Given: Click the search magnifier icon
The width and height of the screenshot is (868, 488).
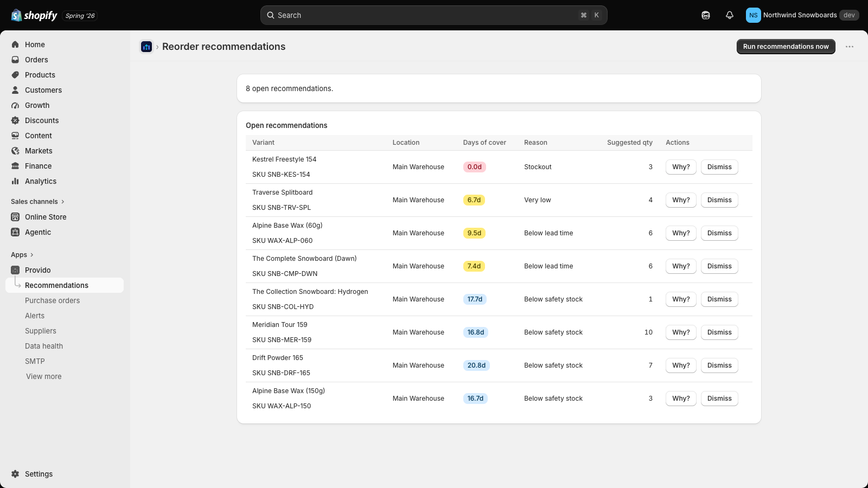Looking at the screenshot, I should pyautogui.click(x=271, y=15).
